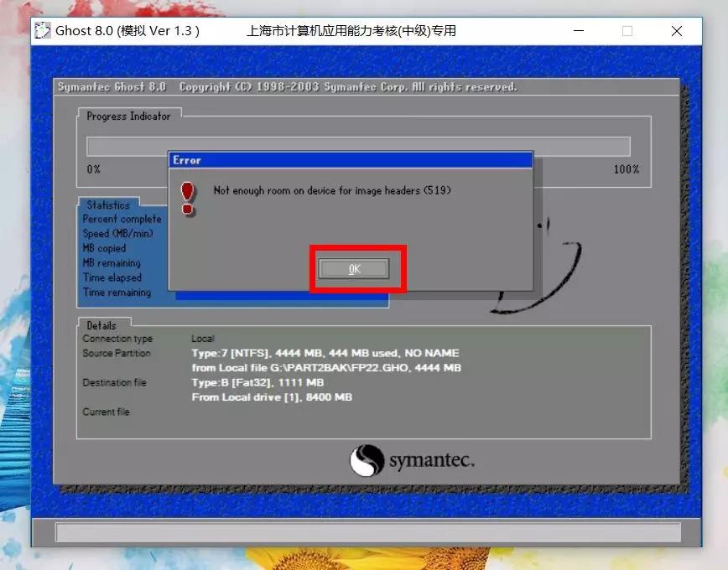Screen dimensions: 728x570
Task: Click the Details section label
Action: [101, 325]
